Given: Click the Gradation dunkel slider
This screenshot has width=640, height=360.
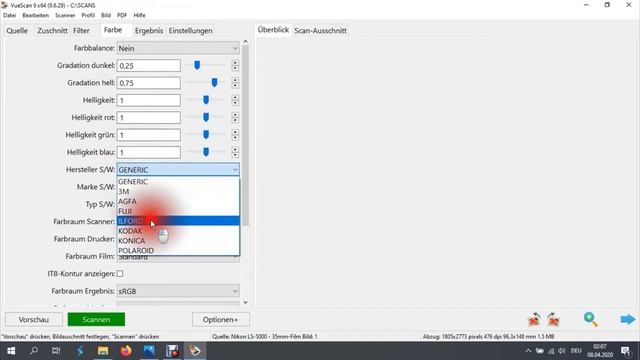Looking at the screenshot, I should coord(206,65).
